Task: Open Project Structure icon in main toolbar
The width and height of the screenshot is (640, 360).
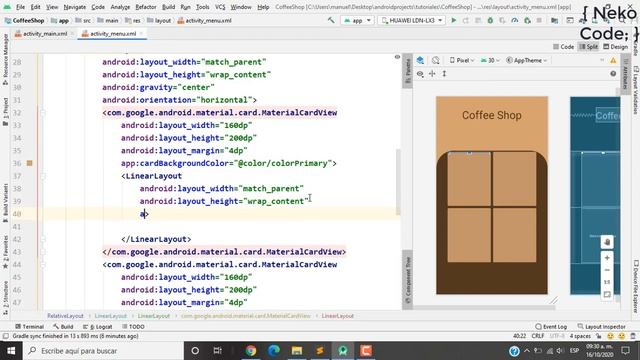Action: coord(554,20)
